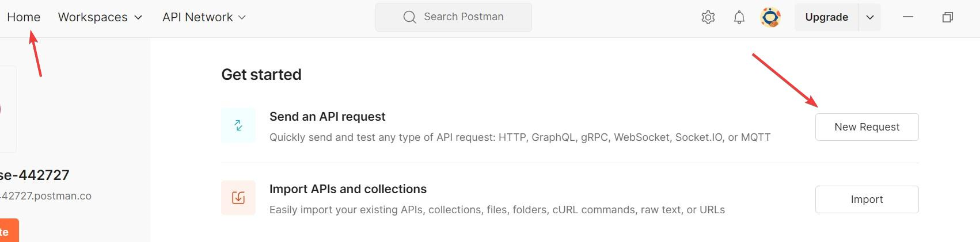This screenshot has height=242, width=980.
Task: Open the notifications bell
Action: coord(739,17)
